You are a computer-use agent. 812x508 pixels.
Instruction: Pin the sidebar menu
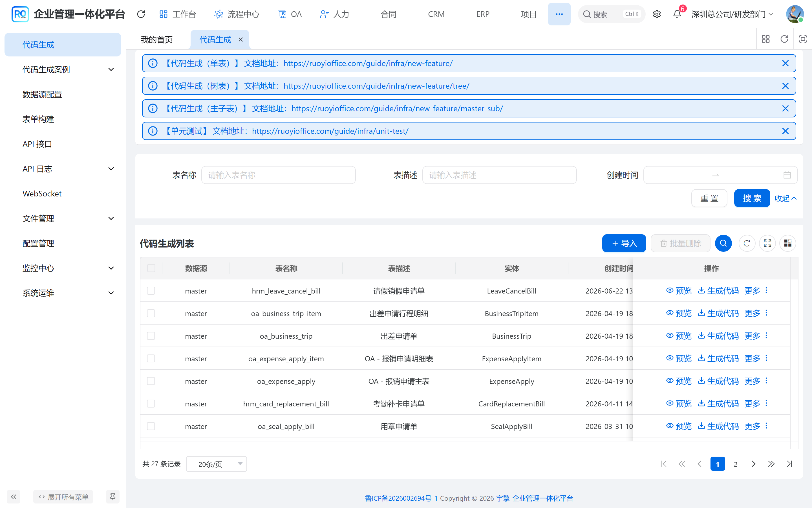click(x=113, y=497)
